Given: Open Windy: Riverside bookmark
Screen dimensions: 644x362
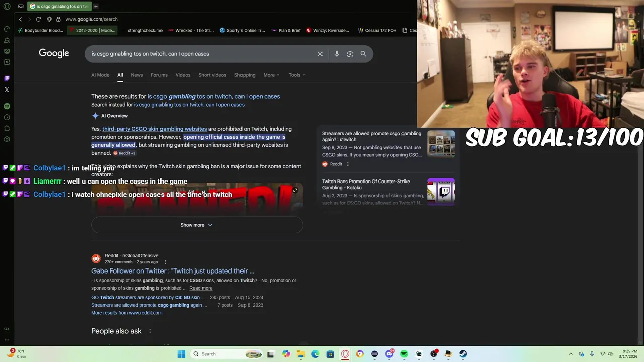Looking at the screenshot, I should pos(328,30).
